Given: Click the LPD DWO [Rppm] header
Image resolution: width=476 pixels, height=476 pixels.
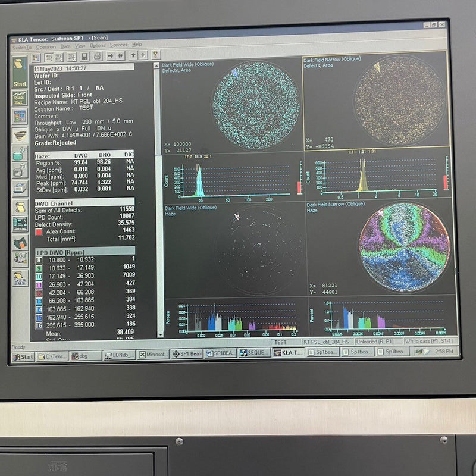Looking at the screenshot, I should coord(85,252).
